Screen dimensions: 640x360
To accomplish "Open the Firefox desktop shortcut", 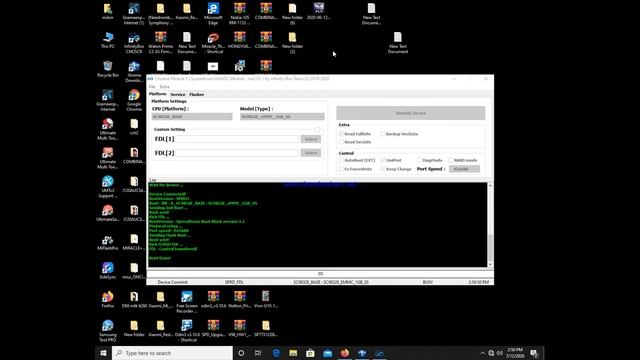I will point(108,299).
